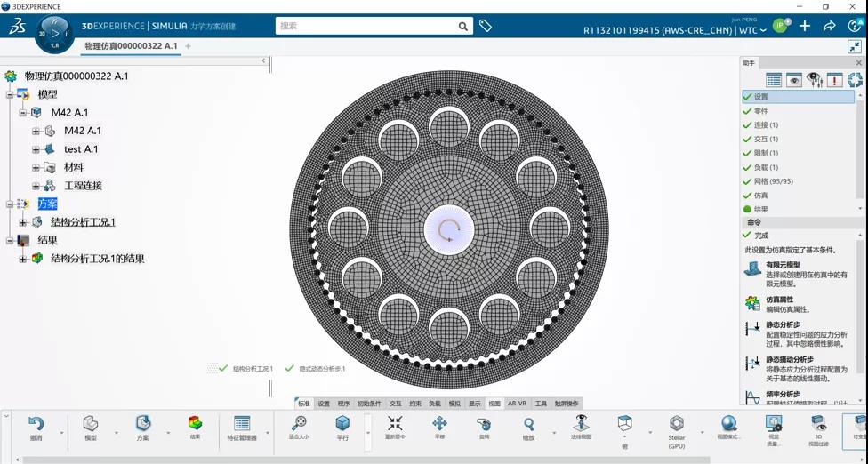Click 有限元模型 command in assistant
This screenshot has height=464, width=868.
(x=795, y=274)
